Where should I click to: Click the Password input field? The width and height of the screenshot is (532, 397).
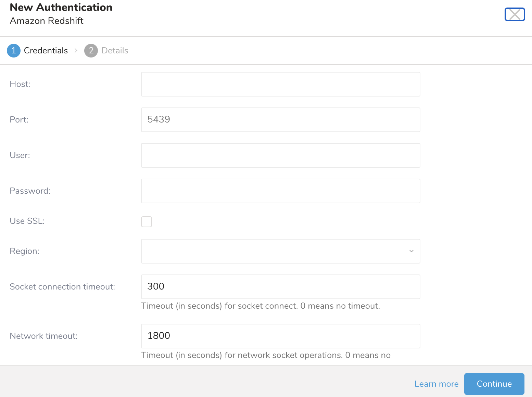280,191
